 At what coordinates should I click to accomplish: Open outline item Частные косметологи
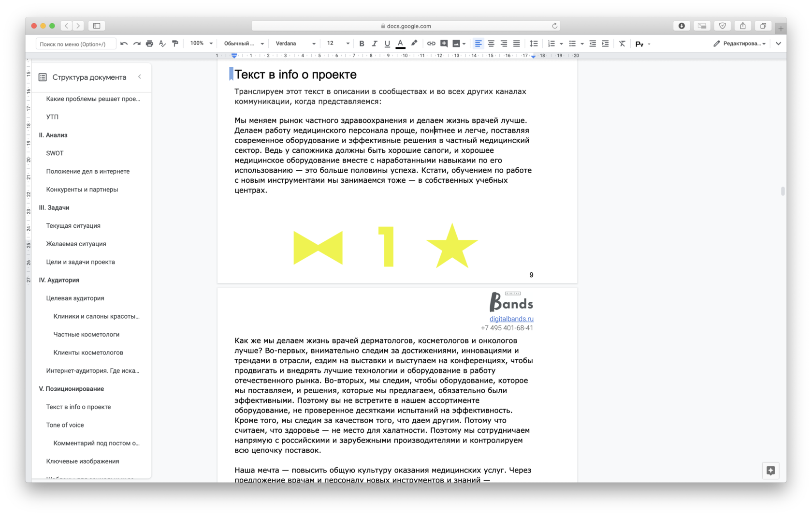[x=87, y=335]
